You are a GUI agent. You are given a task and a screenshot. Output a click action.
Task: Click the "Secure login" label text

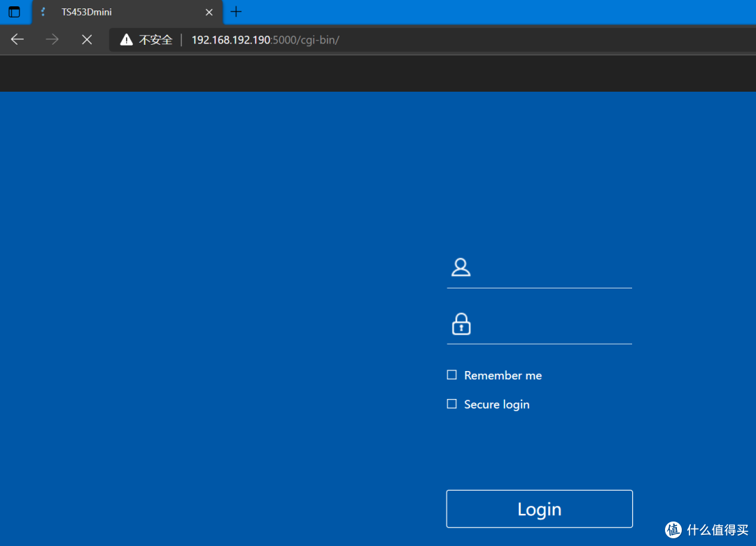pyautogui.click(x=496, y=405)
